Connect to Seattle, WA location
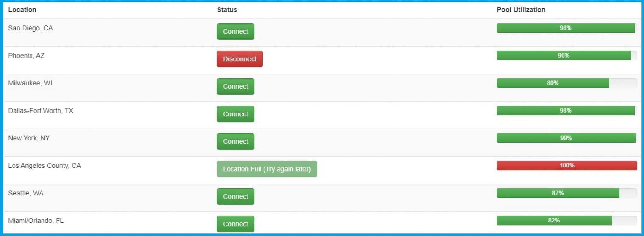 click(235, 196)
